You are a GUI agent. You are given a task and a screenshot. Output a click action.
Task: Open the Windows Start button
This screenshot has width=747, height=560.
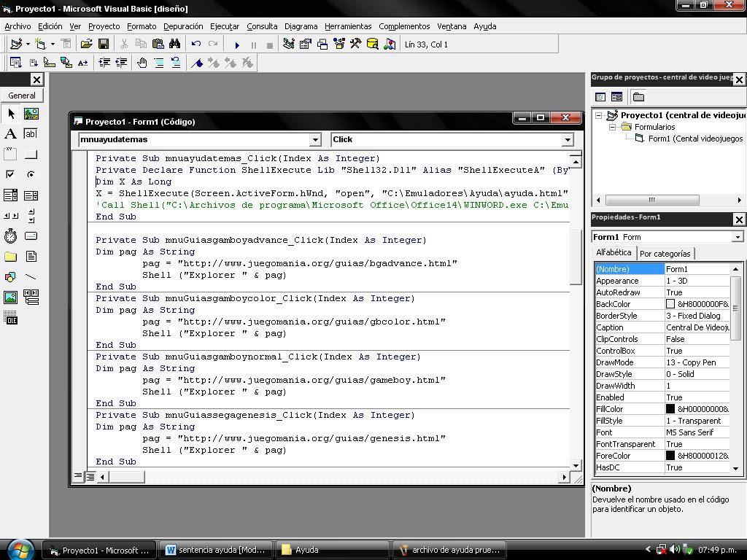point(20,550)
